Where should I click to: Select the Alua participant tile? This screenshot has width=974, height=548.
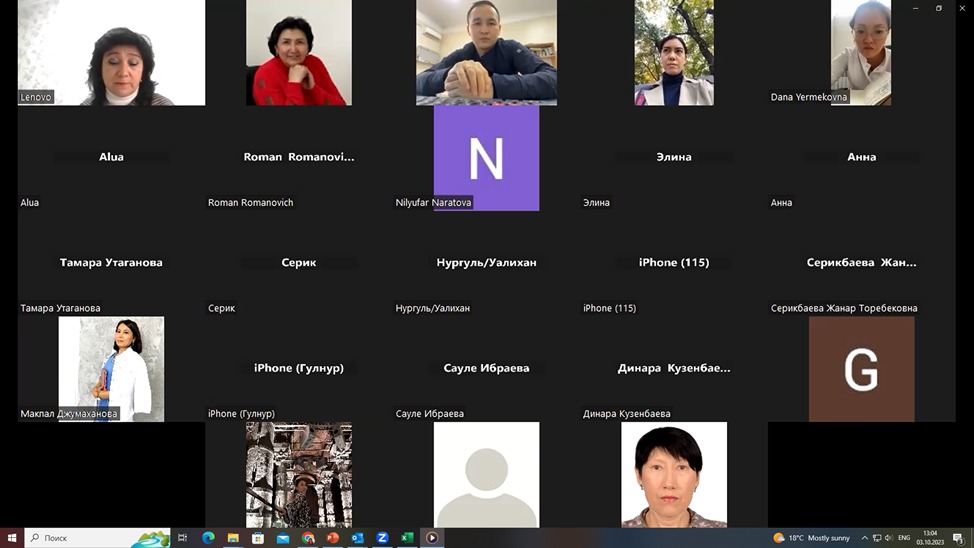tap(111, 158)
